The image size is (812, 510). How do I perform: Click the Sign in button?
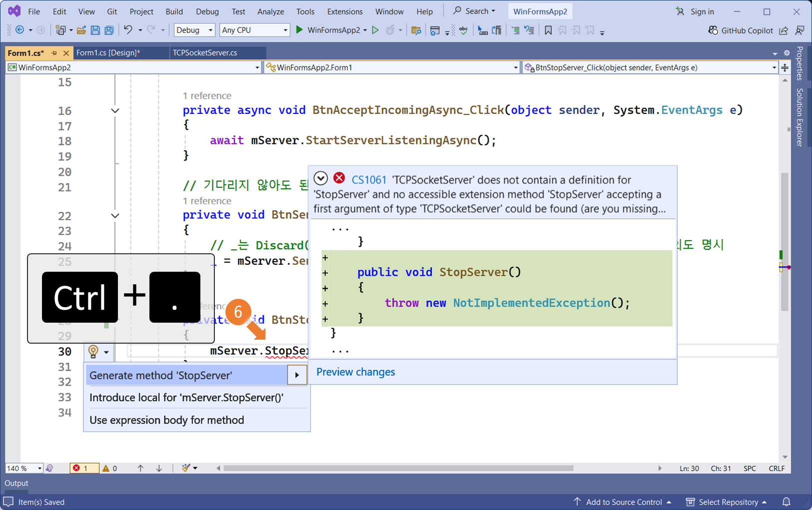pos(695,11)
